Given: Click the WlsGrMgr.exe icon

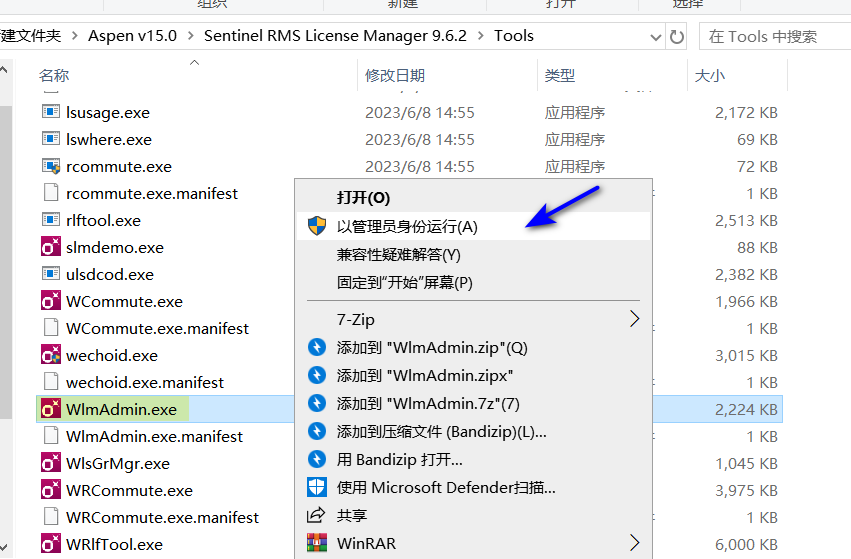Looking at the screenshot, I should coord(51,463).
